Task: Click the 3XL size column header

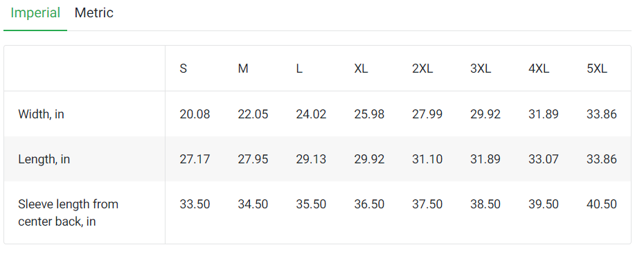Action: (481, 69)
